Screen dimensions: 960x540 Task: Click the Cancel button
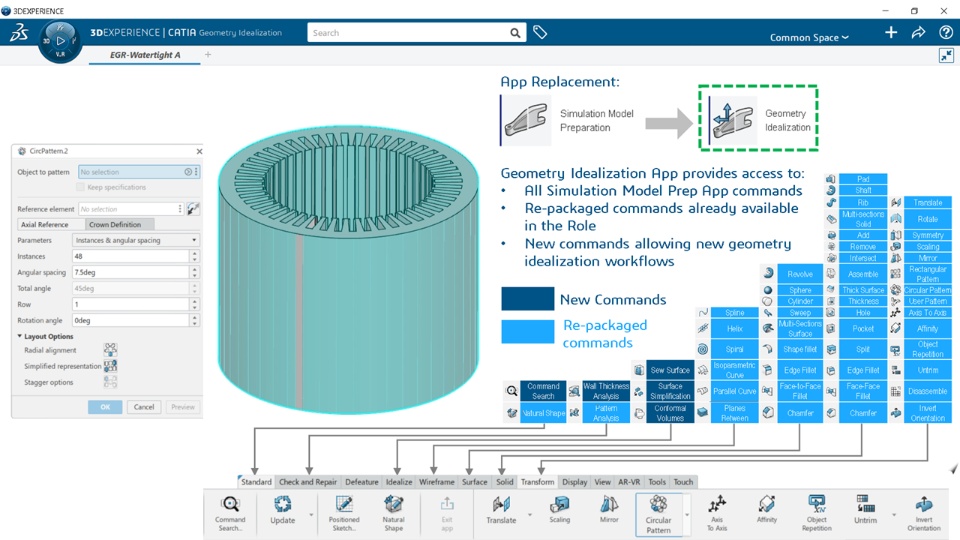144,407
